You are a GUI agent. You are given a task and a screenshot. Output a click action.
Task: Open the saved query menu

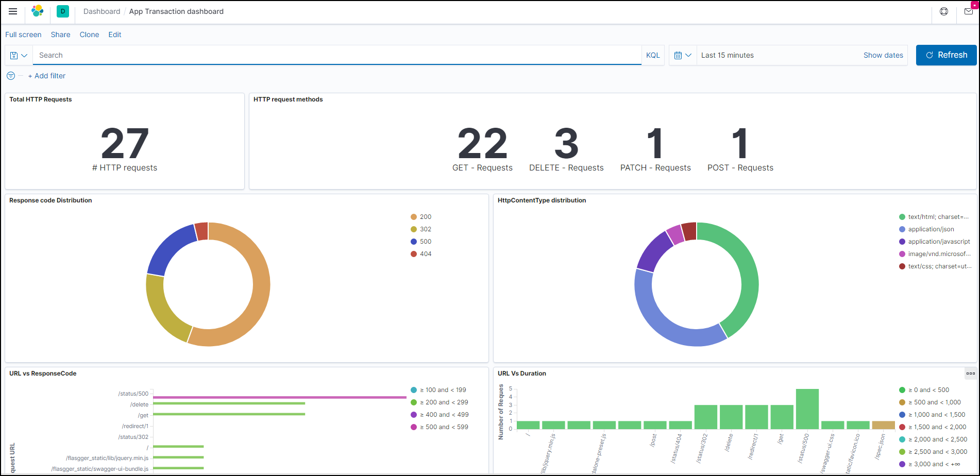19,55
